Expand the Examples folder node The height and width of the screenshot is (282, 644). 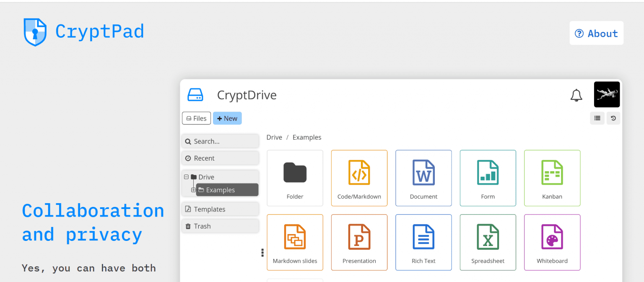pyautogui.click(x=193, y=190)
